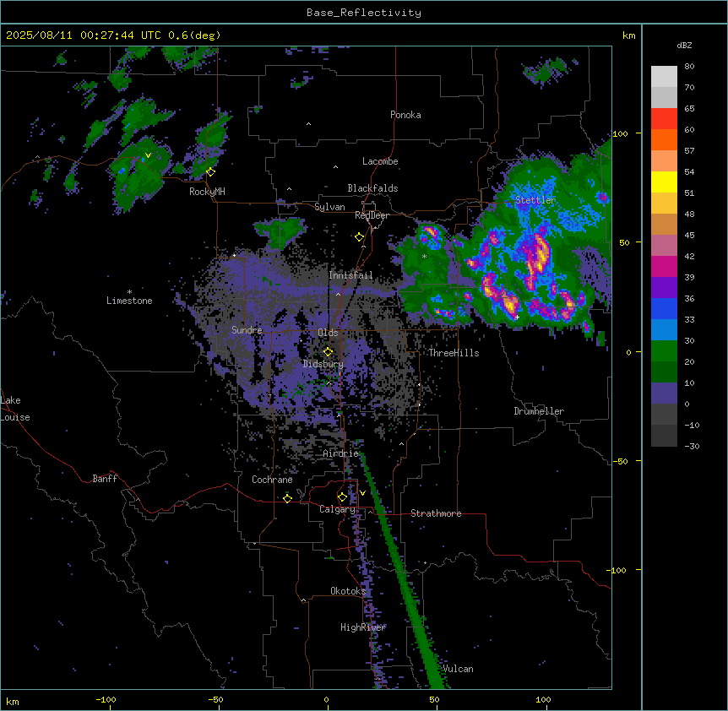The width and height of the screenshot is (728, 711).
Task: Select the 100 tick on the horizontal axis
Action: pyautogui.click(x=543, y=699)
